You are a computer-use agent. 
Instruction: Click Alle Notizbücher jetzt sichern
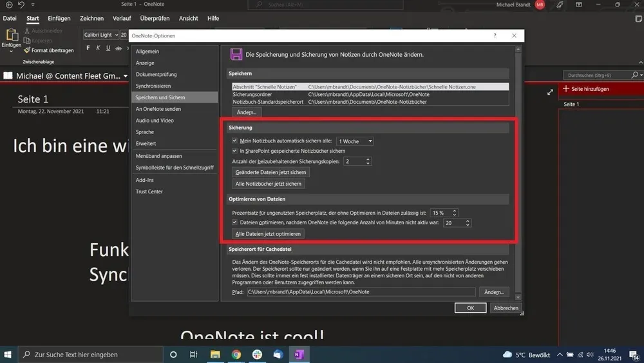268,184
